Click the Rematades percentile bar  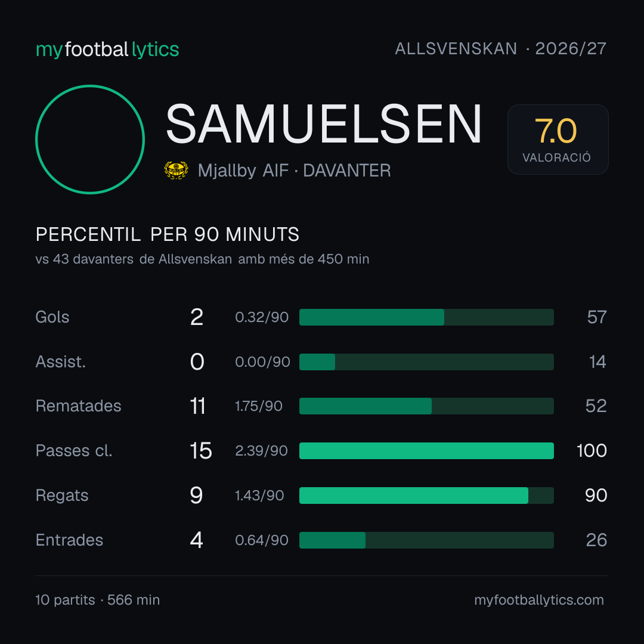click(x=426, y=406)
